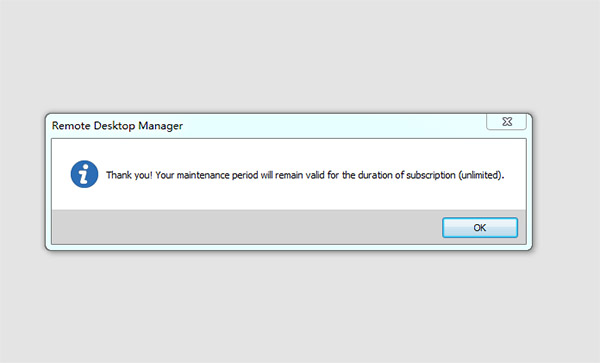Click the 'Thank you!' text in message
The height and width of the screenshot is (363, 600).
pyautogui.click(x=129, y=175)
